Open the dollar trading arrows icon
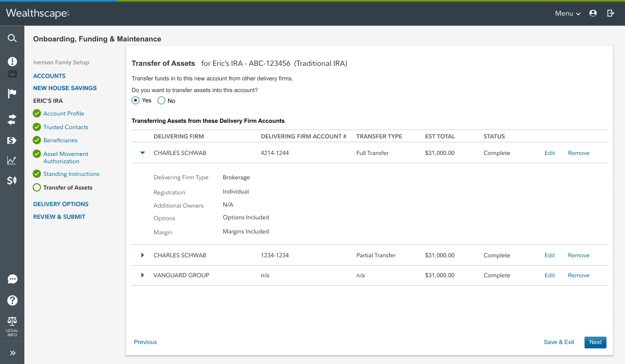Screen dimensions: 625x364 point(12,180)
